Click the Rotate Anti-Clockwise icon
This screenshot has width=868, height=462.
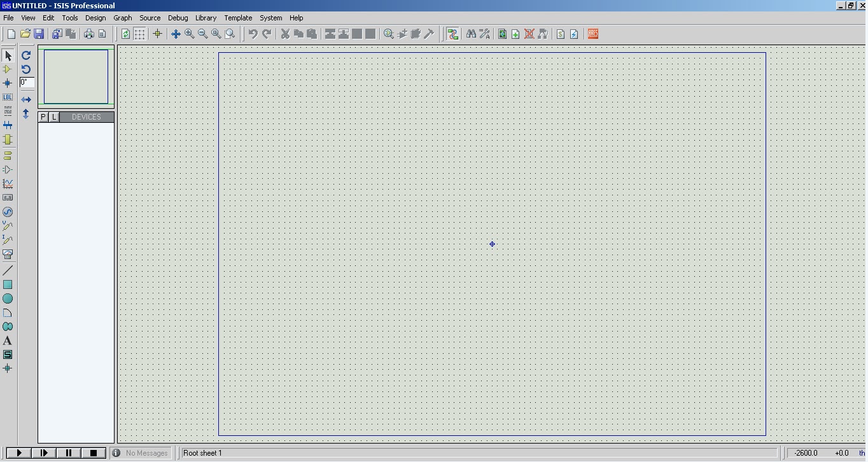pos(26,69)
